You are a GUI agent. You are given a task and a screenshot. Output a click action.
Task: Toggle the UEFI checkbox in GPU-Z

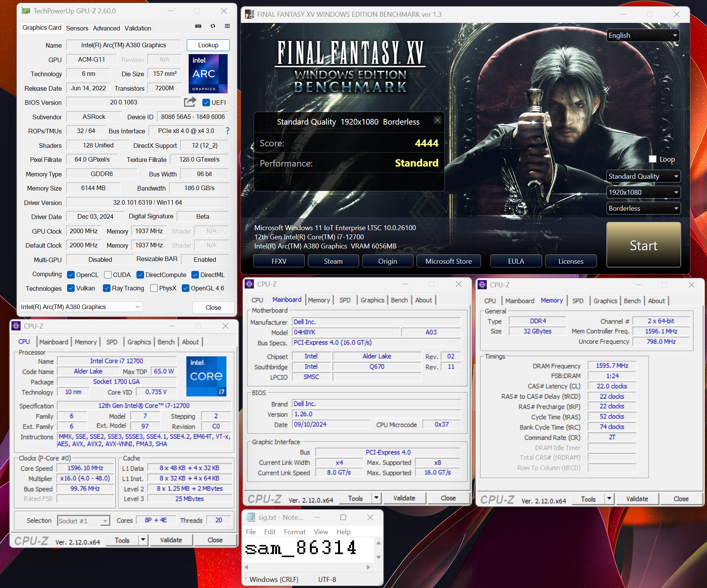(206, 103)
